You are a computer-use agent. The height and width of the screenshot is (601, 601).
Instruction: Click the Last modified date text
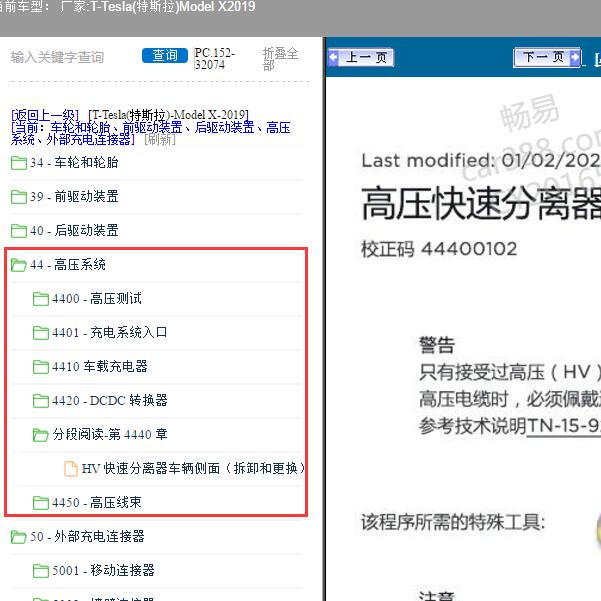click(481, 161)
